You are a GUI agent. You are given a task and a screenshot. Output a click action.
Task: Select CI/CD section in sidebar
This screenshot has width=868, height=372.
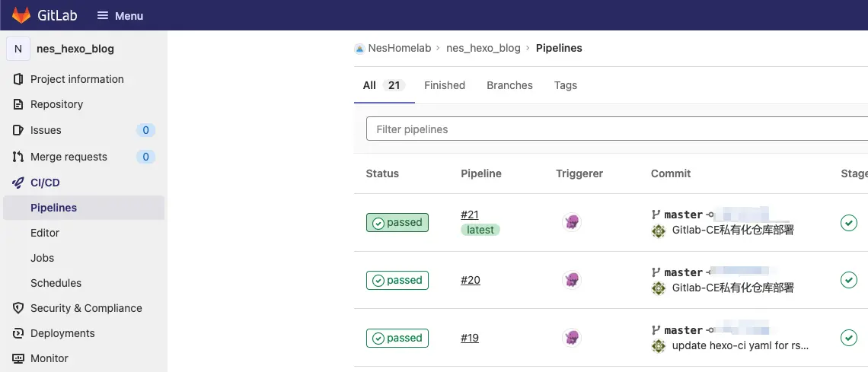click(x=45, y=183)
